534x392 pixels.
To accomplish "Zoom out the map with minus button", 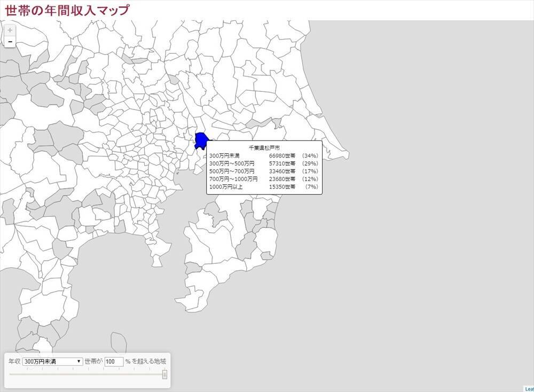I will (x=10, y=42).
